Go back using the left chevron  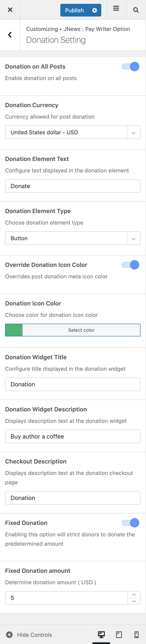coord(10,35)
